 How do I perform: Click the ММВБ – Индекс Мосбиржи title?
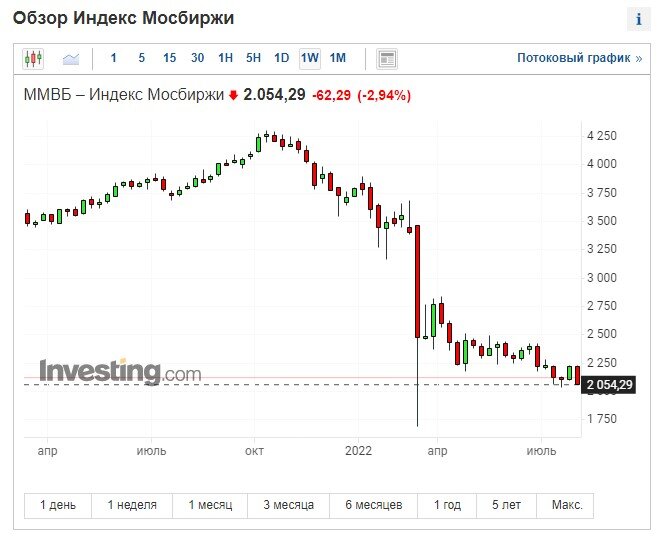coord(124,95)
